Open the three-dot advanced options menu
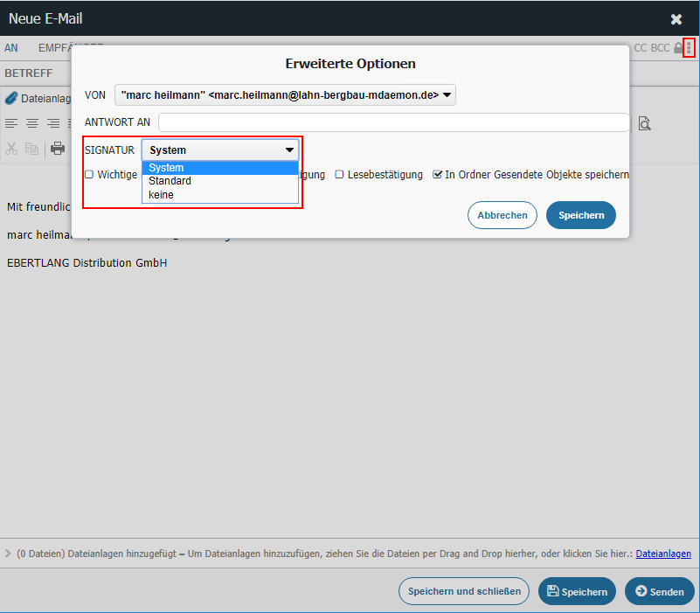Image resolution: width=700 pixels, height=613 pixels. (690, 47)
